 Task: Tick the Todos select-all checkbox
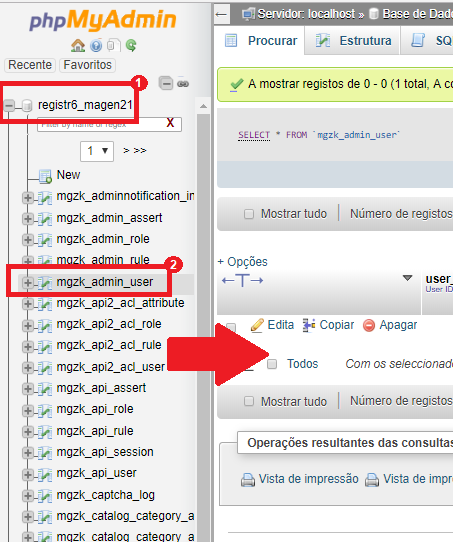pyautogui.click(x=272, y=364)
